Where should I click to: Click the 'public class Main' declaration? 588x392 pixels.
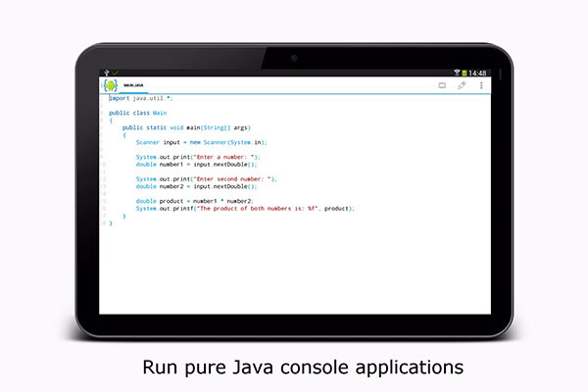click(x=130, y=113)
